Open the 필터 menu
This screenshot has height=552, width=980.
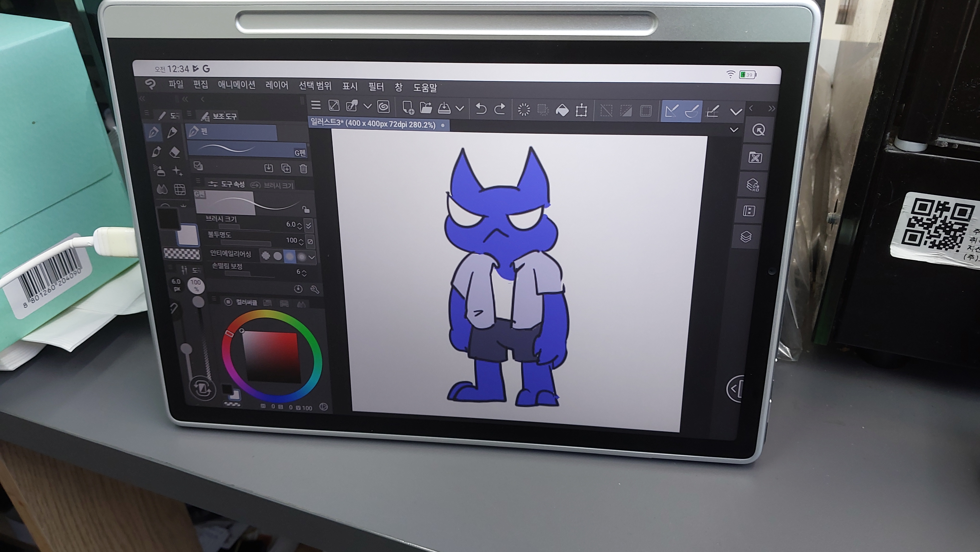coord(376,87)
